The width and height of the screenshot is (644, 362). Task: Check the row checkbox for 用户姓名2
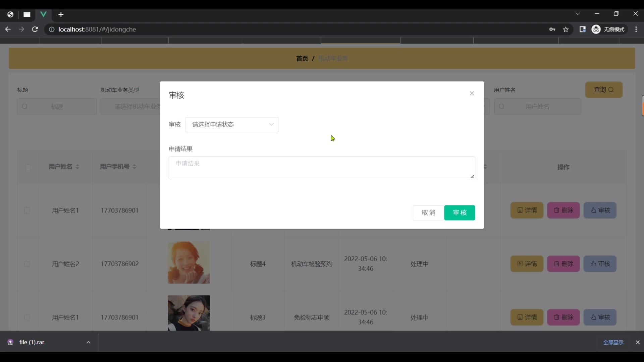click(27, 264)
